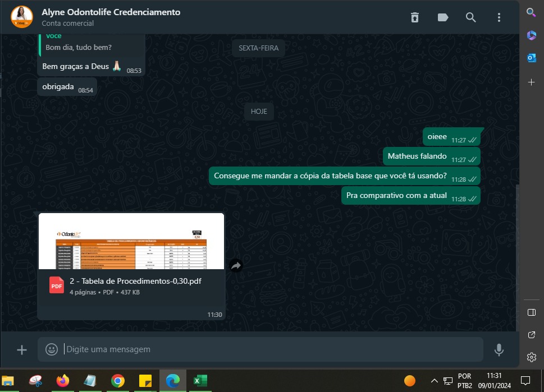Image resolution: width=544 pixels, height=392 pixels.
Task: Expand hidden system tray icons chevron
Action: 435,381
